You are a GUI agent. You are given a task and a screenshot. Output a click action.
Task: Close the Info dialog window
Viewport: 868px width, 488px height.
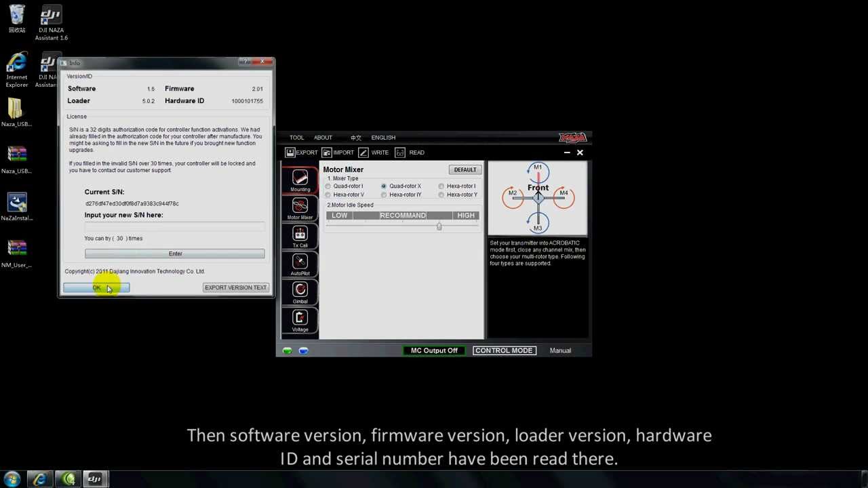pyautogui.click(x=262, y=62)
